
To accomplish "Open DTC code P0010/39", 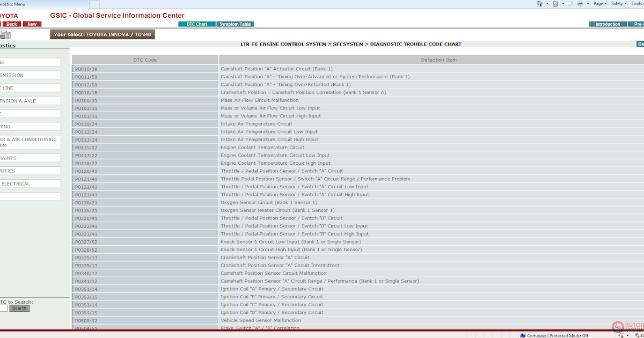I will (86, 69).
